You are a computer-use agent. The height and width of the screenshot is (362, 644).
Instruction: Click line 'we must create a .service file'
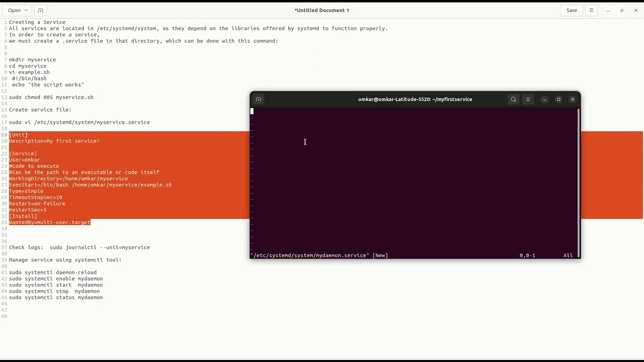pyautogui.click(x=143, y=41)
